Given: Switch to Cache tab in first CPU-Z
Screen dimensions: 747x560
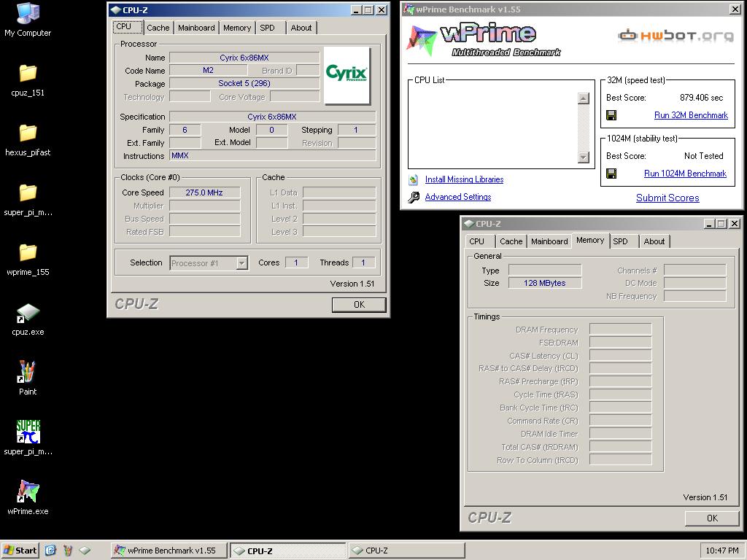Looking at the screenshot, I should (x=158, y=28).
